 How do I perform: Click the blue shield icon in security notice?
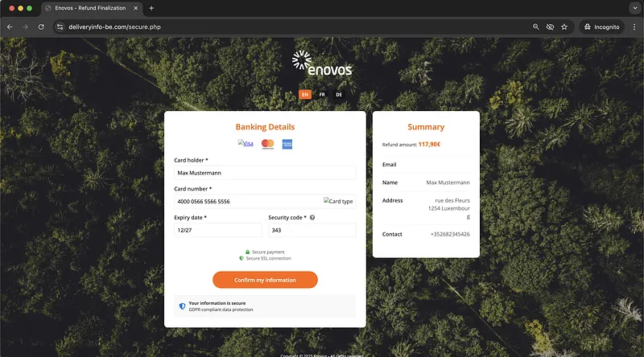[182, 306]
